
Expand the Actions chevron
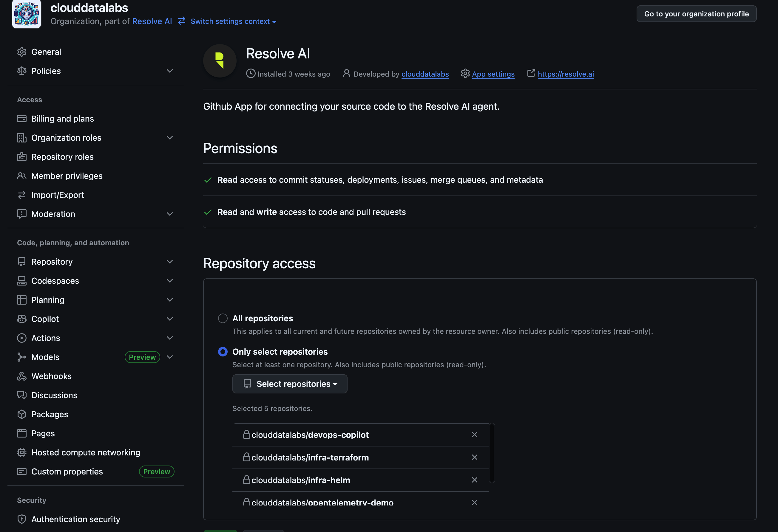[170, 338]
